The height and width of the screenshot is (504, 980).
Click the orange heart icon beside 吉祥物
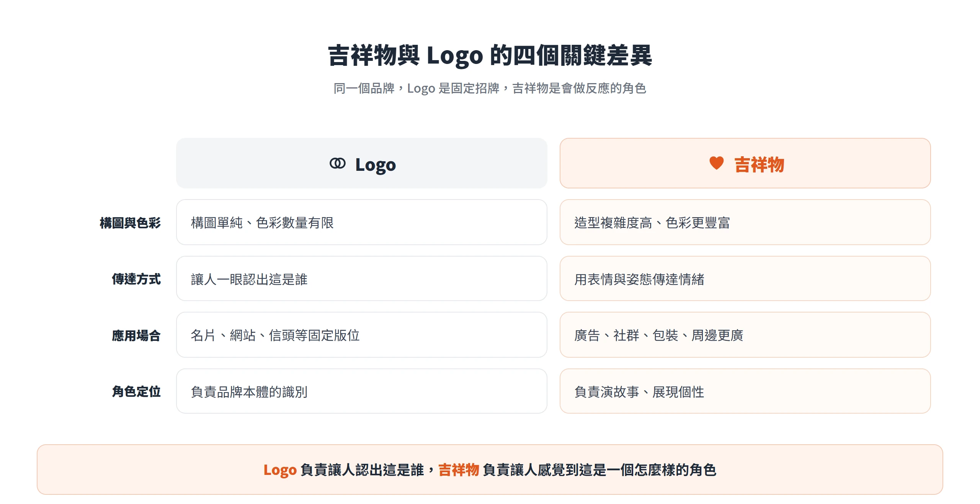click(716, 163)
